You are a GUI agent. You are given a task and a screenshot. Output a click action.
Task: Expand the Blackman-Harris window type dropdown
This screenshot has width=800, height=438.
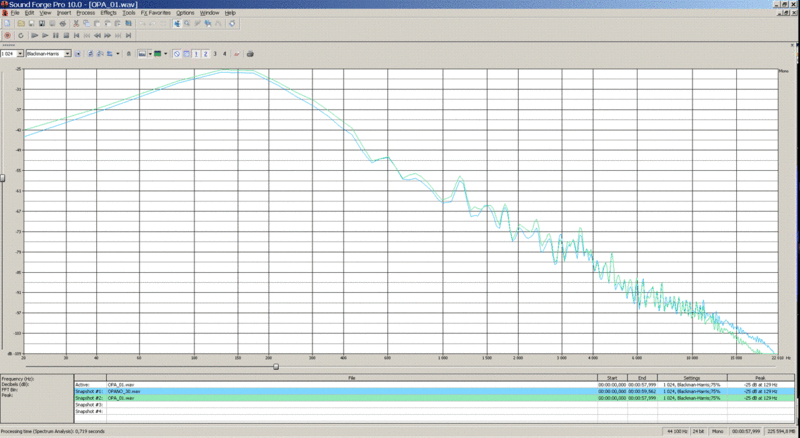(67, 53)
